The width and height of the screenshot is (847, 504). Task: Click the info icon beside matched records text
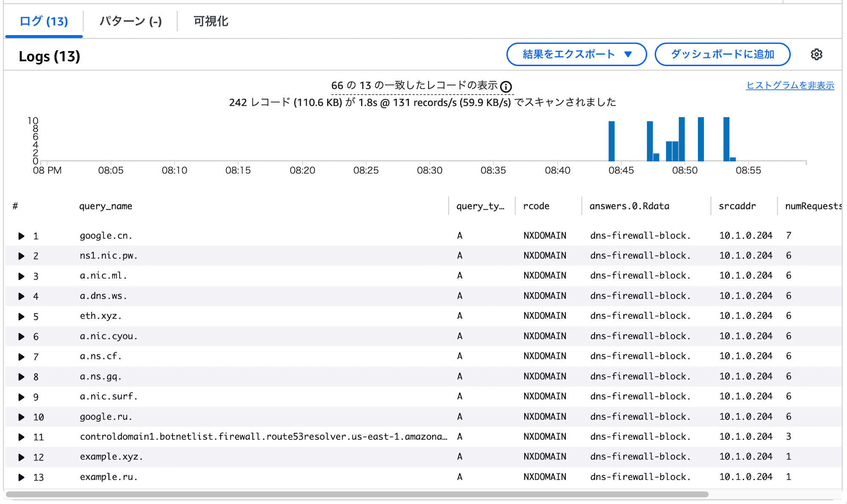(x=506, y=86)
